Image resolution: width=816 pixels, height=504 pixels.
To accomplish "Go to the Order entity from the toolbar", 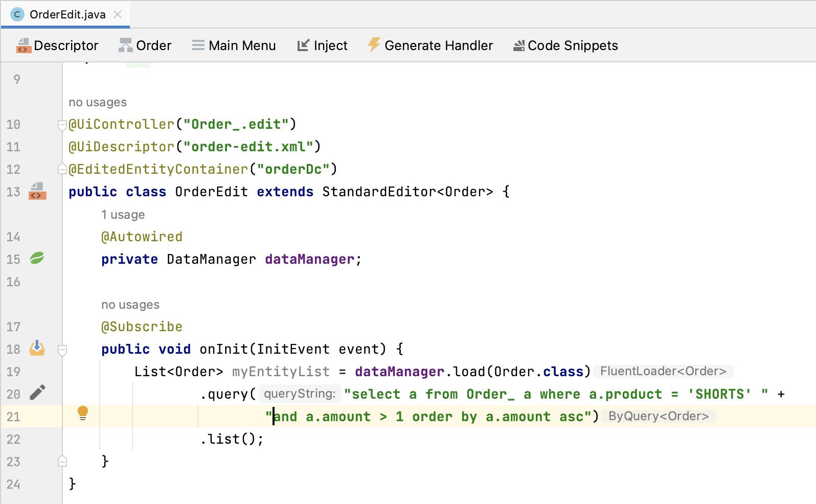I will tap(145, 45).
